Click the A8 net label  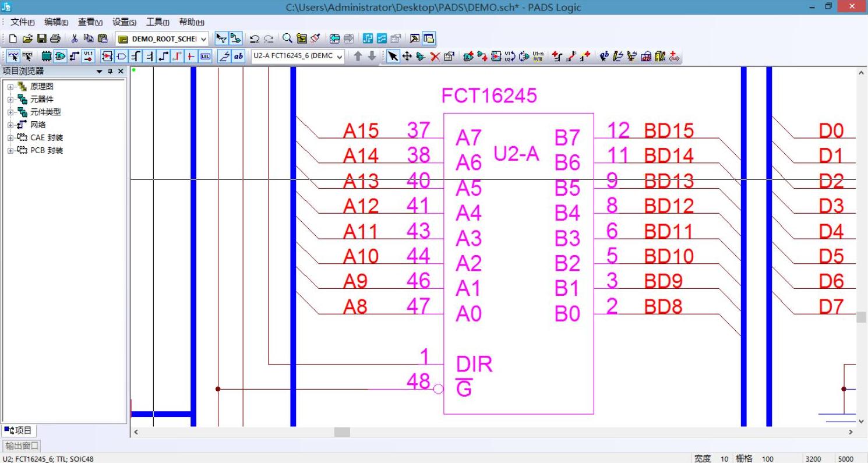[355, 306]
